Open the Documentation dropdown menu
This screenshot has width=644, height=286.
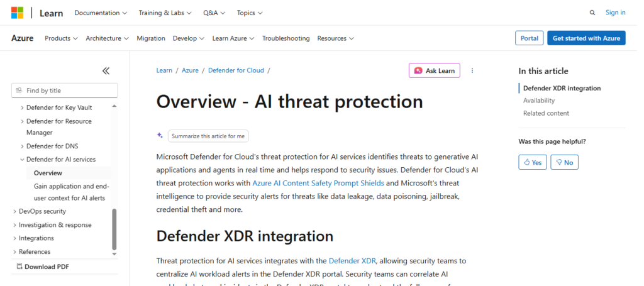101,13
